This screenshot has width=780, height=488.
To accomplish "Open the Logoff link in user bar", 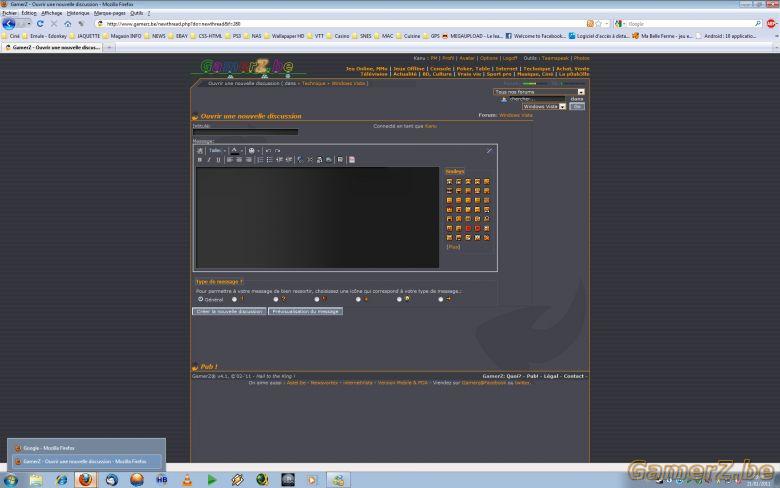I will click(510, 58).
